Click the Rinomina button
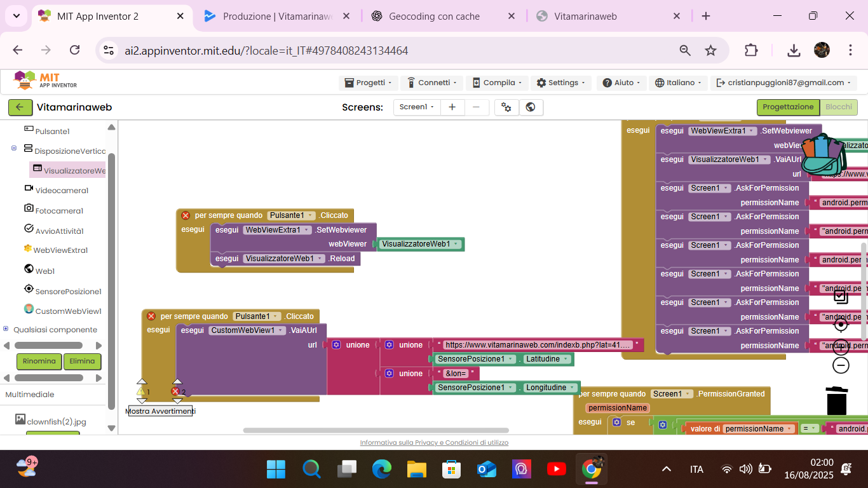This screenshot has width=868, height=488. [39, 361]
